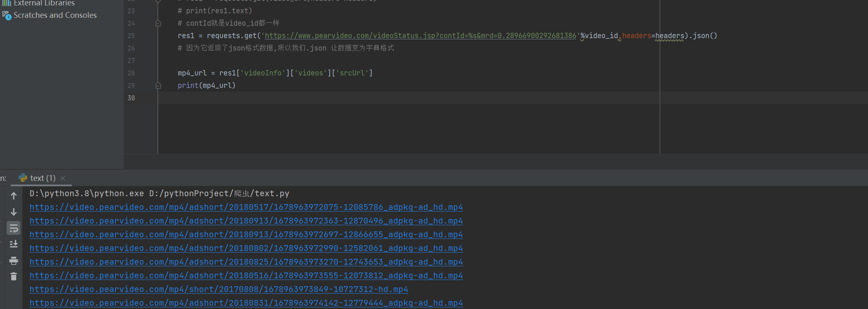Viewport: 868px width, 309px height.
Task: Open the 1678963972697-12866655 video link
Action: [246, 234]
